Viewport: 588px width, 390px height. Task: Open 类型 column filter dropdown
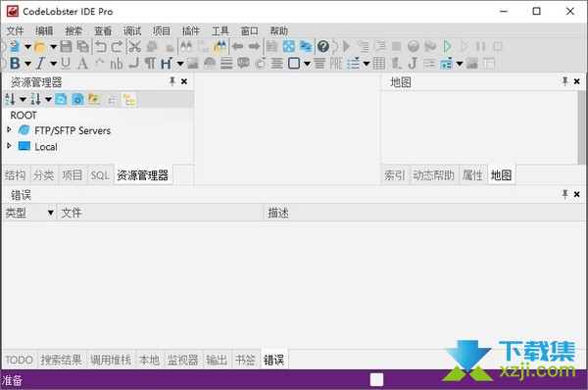[x=50, y=213]
